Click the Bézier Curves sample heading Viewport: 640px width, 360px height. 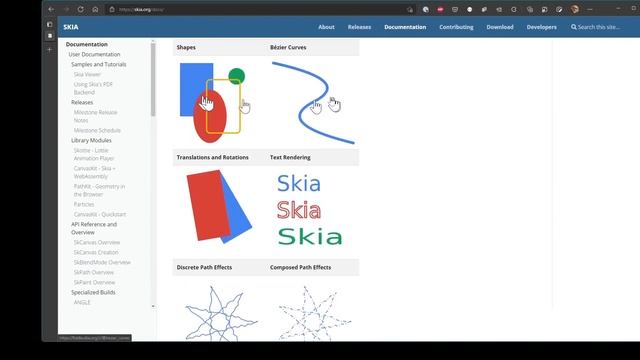(288, 47)
